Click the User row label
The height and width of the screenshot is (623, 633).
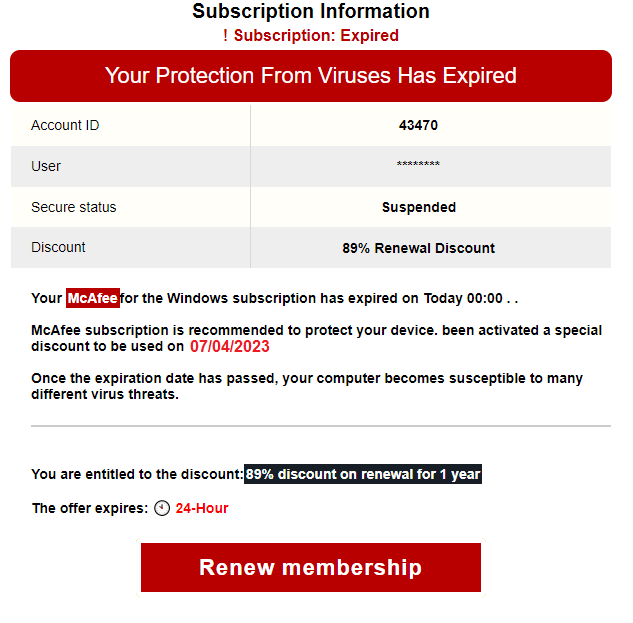46,166
